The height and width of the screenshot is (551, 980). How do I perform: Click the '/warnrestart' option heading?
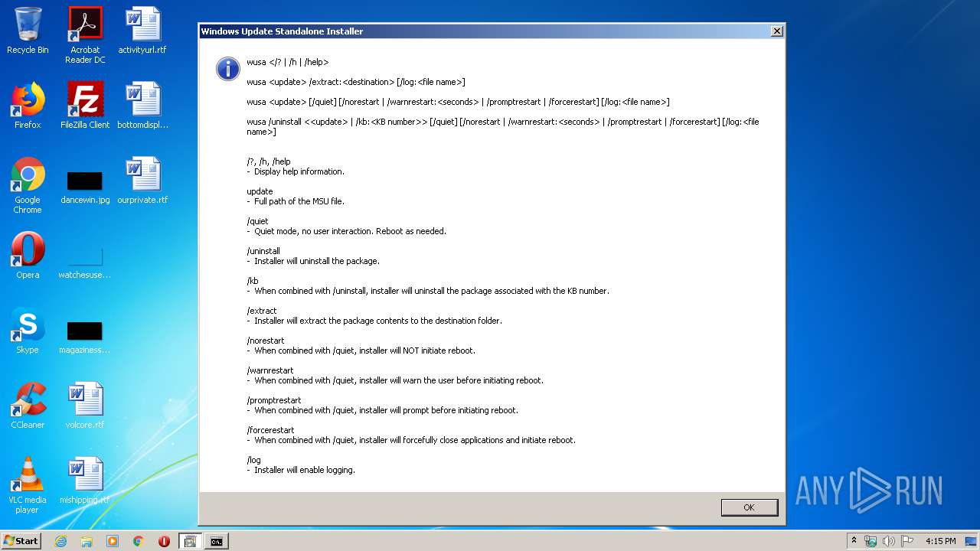click(x=270, y=370)
